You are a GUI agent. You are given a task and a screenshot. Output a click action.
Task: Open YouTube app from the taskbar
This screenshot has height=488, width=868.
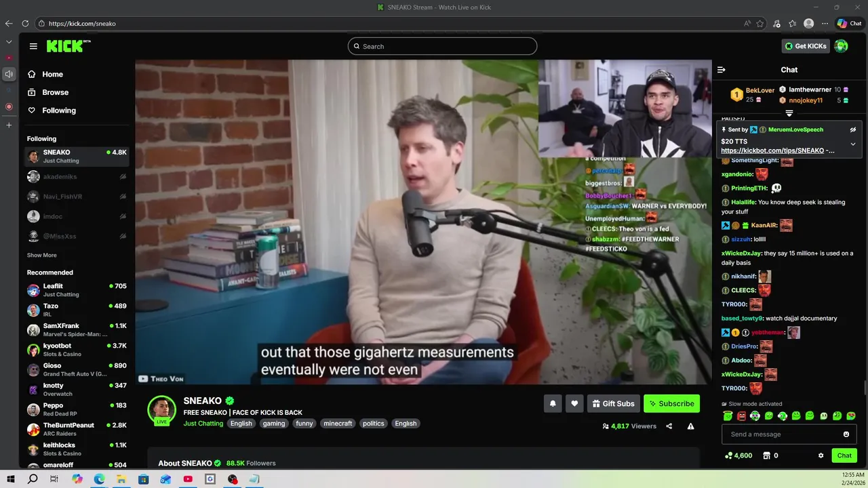[188, 479]
